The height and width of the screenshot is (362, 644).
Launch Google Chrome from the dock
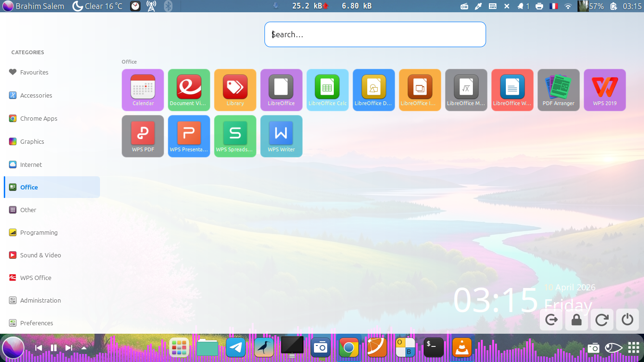click(349, 348)
